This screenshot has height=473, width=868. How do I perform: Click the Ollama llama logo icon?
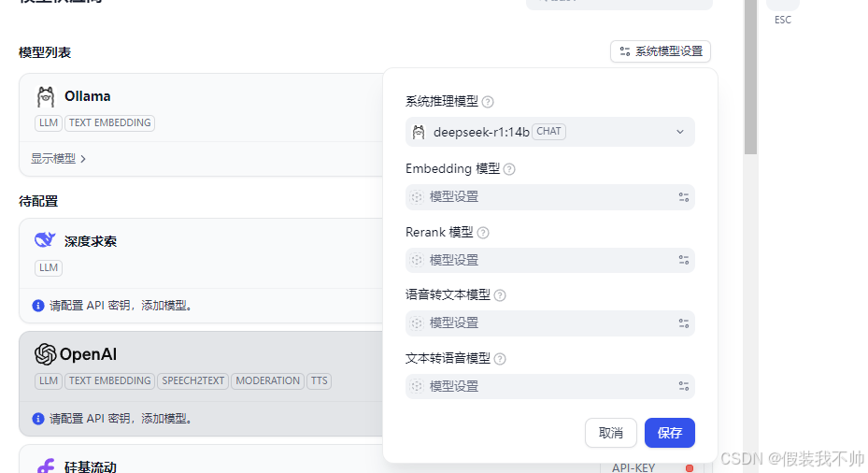(x=46, y=97)
